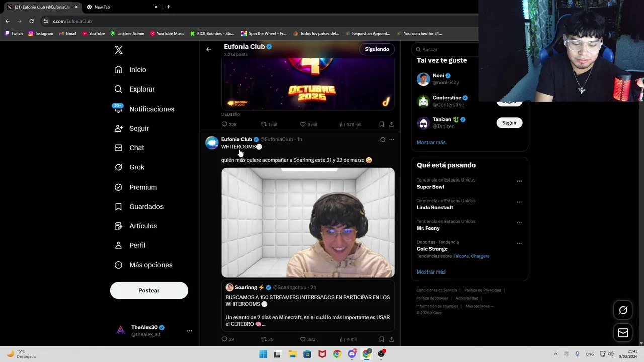Follow Tanizen with the Seguir button
The height and width of the screenshot is (362, 644).
[509, 123]
